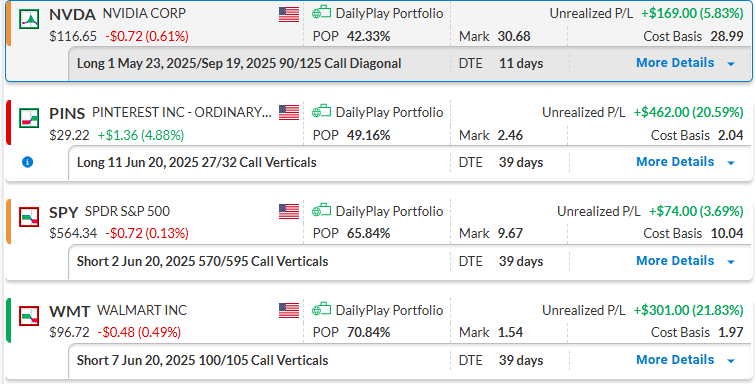Click the PINS Cost Basis 2.04
The width and height of the screenshot is (755, 384).
click(x=731, y=135)
